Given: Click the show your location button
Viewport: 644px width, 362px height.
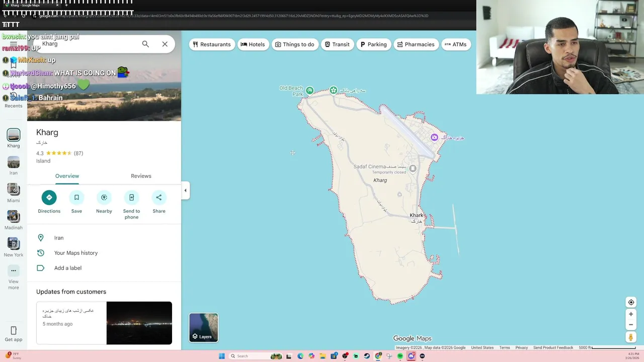Looking at the screenshot, I should point(631,302).
